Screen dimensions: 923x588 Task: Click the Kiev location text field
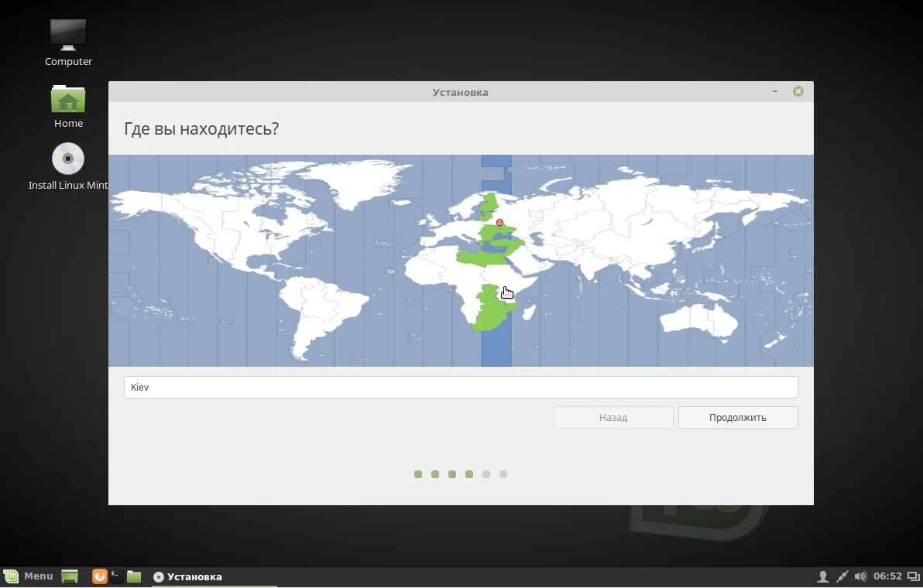[x=461, y=387]
